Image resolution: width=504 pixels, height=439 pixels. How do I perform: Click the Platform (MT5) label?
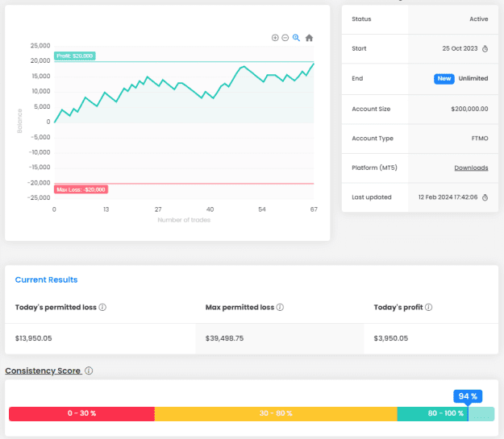(x=374, y=168)
